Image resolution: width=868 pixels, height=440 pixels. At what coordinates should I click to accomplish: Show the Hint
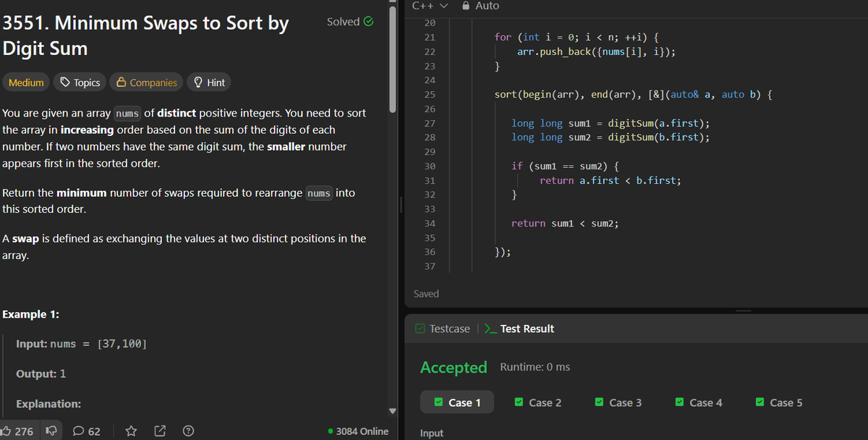click(x=209, y=82)
